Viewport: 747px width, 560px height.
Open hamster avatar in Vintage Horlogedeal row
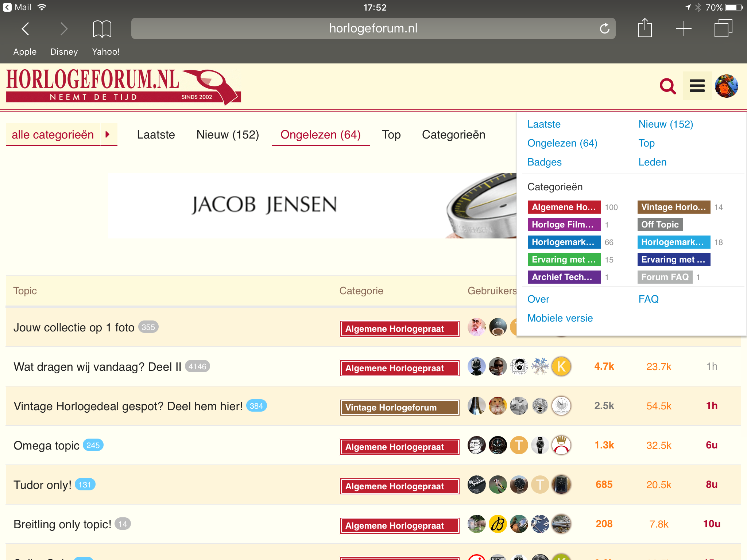(x=498, y=406)
